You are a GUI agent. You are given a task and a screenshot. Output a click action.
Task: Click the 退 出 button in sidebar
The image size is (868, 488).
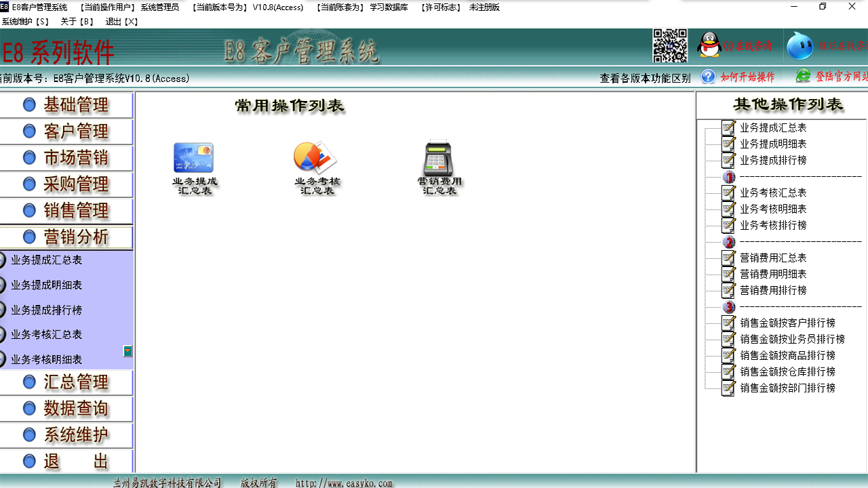pos(66,462)
